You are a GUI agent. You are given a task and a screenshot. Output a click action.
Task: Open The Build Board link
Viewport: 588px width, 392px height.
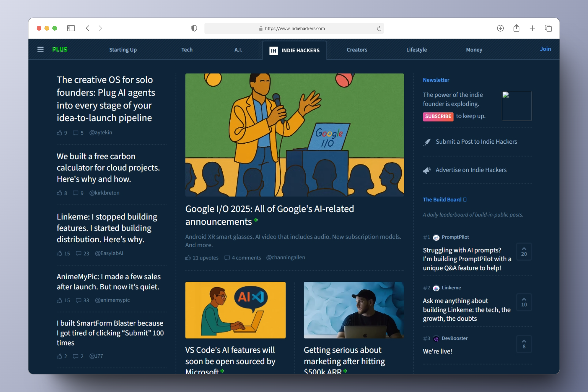(x=444, y=200)
